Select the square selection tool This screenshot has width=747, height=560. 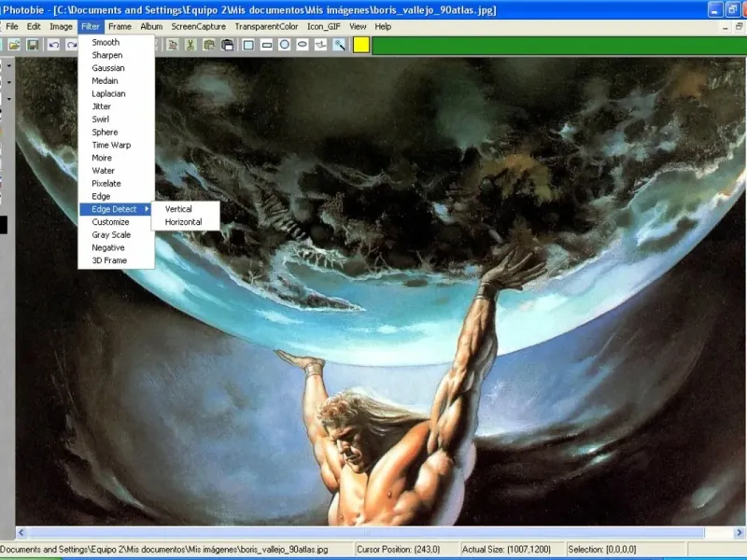coord(248,45)
